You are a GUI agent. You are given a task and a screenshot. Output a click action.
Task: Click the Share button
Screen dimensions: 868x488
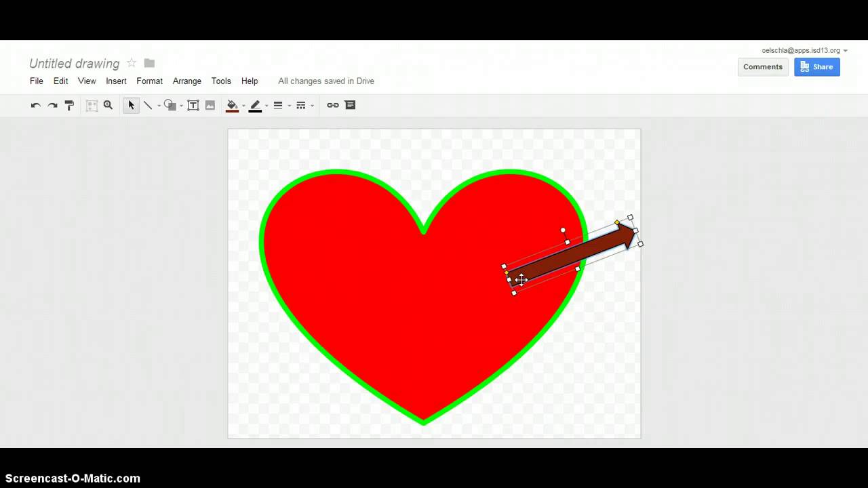pyautogui.click(x=816, y=66)
